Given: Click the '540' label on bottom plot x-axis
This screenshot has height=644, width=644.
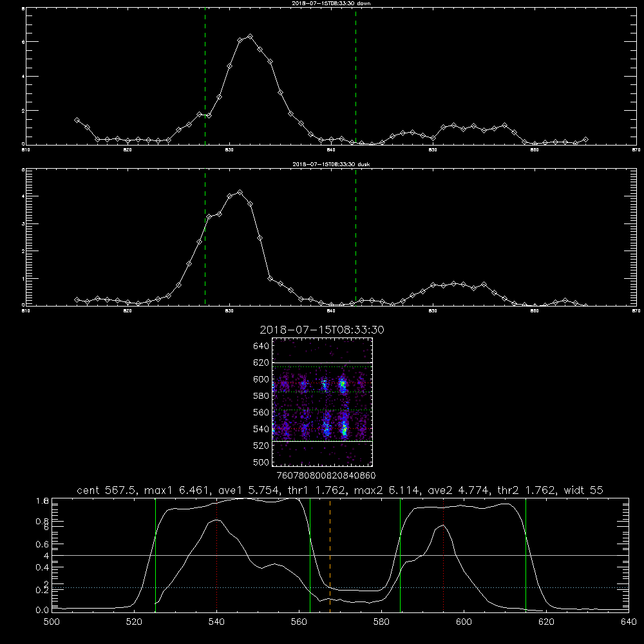Looking at the screenshot, I should pos(216,622).
